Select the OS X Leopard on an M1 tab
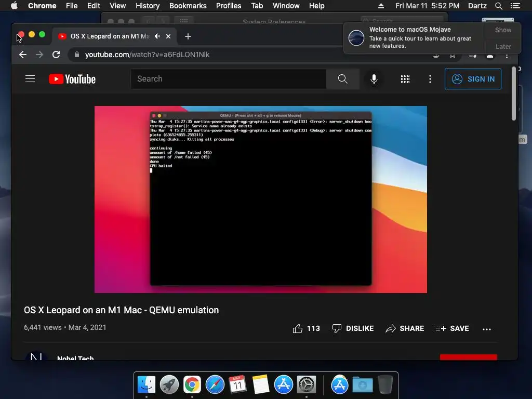The image size is (532, 399). (110, 36)
